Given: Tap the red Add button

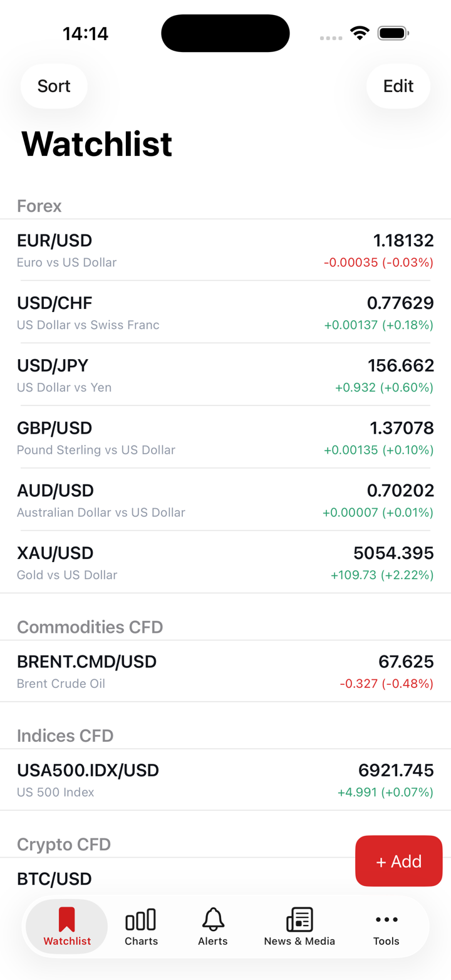Looking at the screenshot, I should click(398, 861).
